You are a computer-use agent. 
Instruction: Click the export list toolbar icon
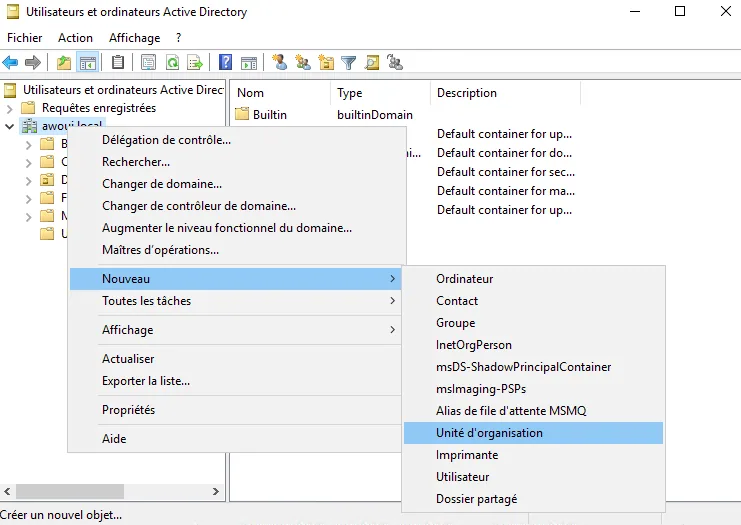point(195,62)
